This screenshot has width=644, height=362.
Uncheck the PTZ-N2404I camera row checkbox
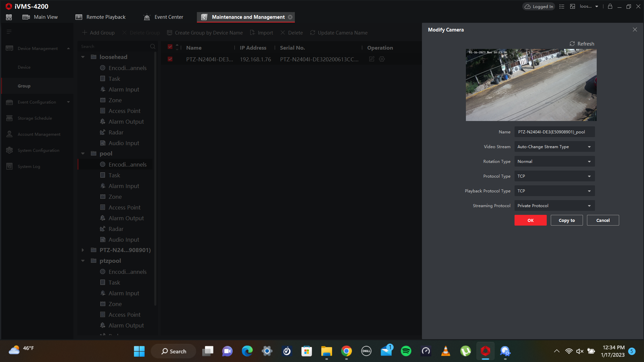[170, 59]
